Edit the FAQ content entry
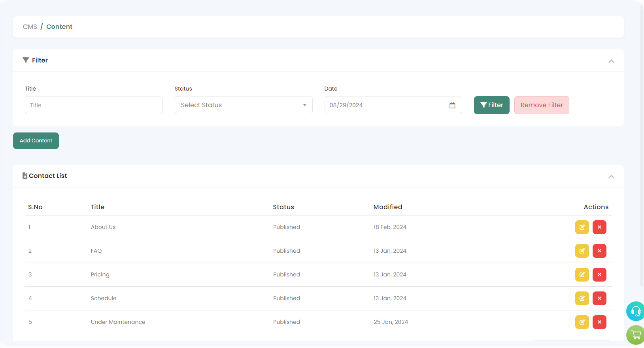Image resolution: width=644 pixels, height=348 pixels. coord(582,251)
